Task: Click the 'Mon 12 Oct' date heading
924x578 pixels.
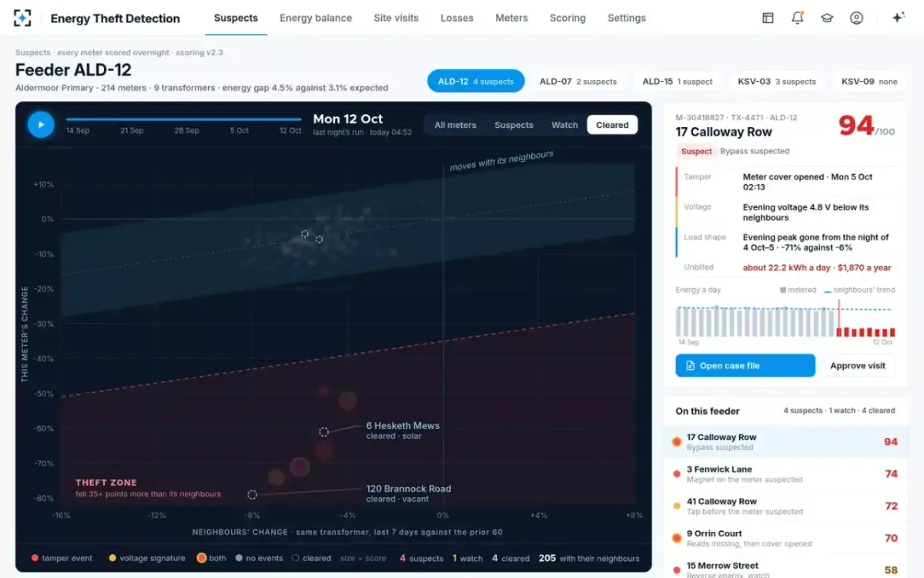Action: click(348, 119)
